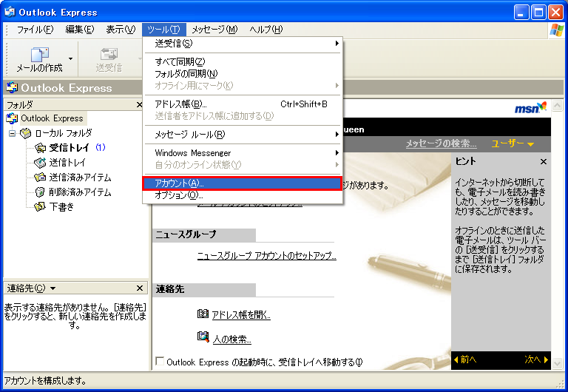Click the address book icon beside アドレス帳を開く

coord(203,314)
